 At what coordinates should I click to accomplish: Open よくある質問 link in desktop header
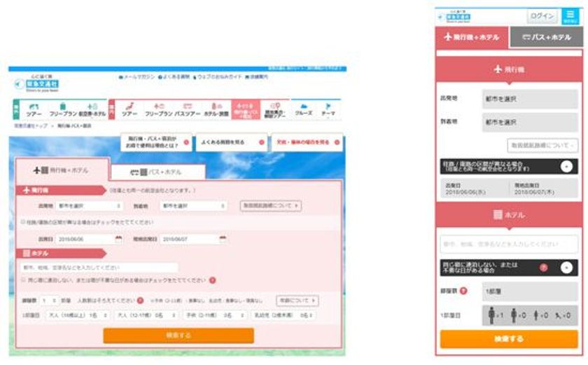coord(174,77)
